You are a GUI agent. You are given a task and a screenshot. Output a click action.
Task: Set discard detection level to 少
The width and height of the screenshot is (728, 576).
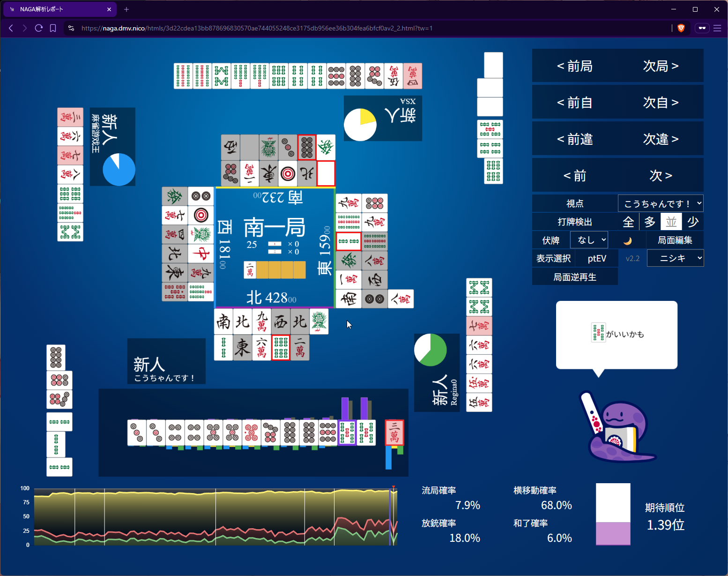tap(693, 222)
